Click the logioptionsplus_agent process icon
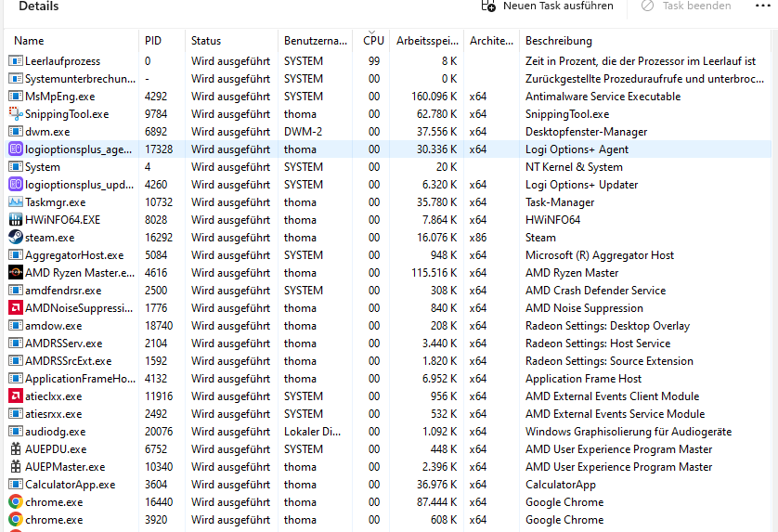This screenshot has height=532, width=778. pos(16,149)
